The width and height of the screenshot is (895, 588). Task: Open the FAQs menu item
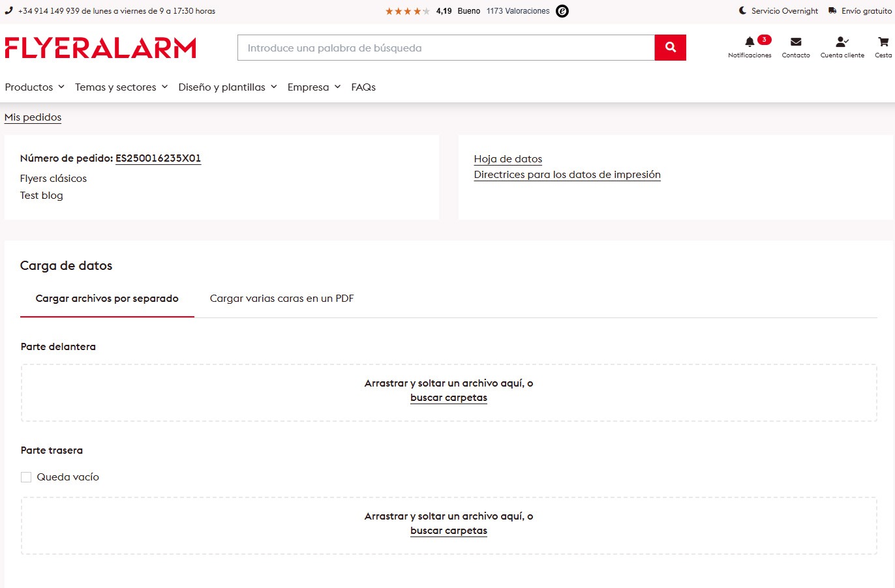[x=363, y=87]
